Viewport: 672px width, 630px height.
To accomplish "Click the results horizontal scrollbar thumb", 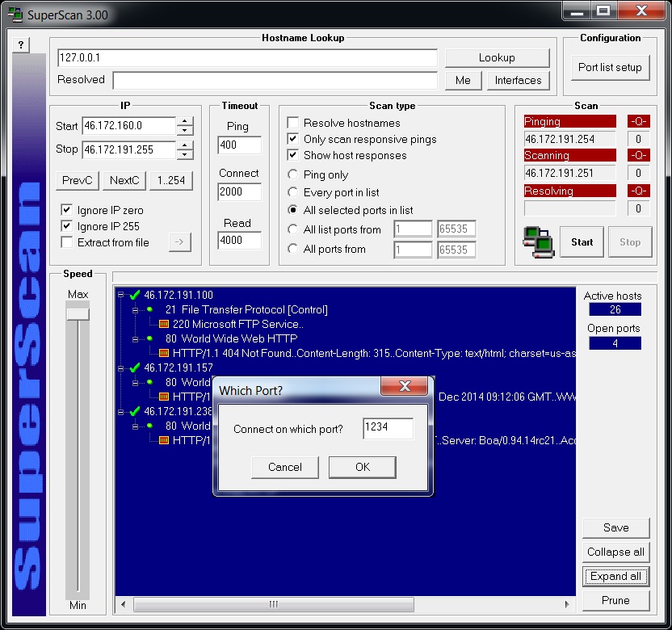I will (274, 604).
